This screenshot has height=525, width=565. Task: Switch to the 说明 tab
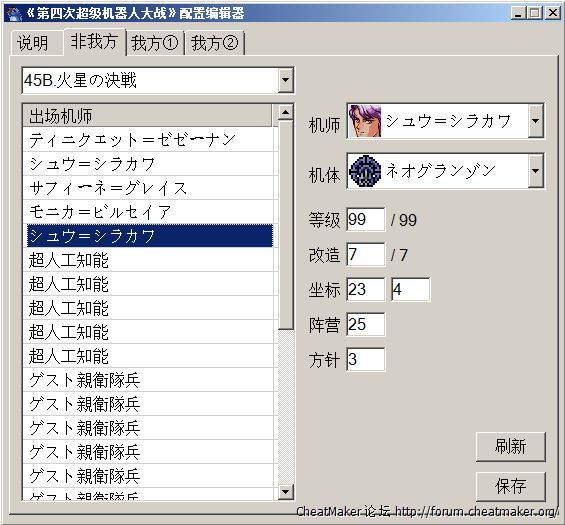pyautogui.click(x=33, y=43)
